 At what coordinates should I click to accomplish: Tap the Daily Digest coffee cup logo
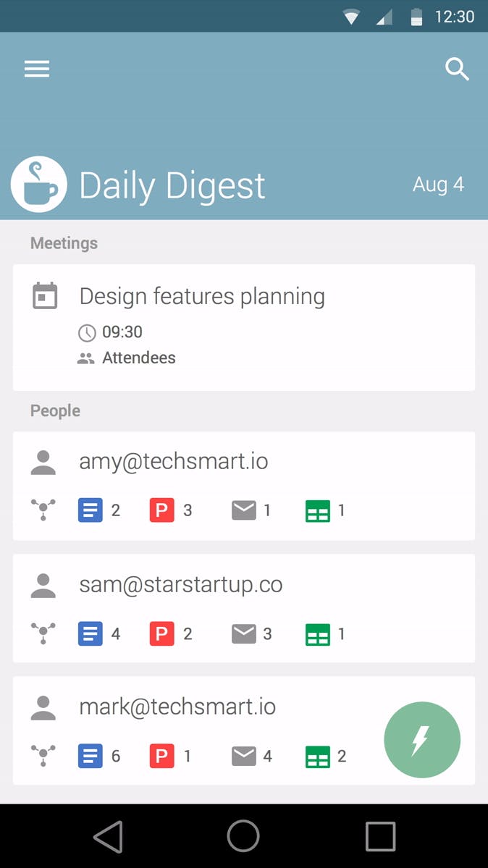click(x=39, y=185)
